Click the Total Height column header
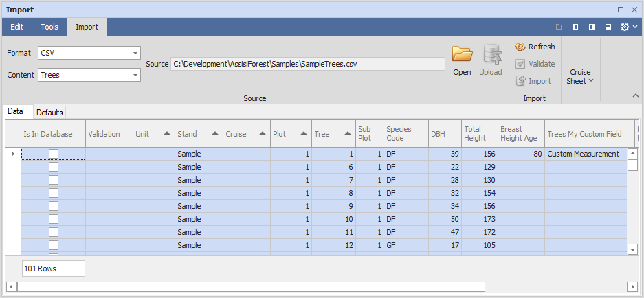The height and width of the screenshot is (298, 644). (x=480, y=134)
